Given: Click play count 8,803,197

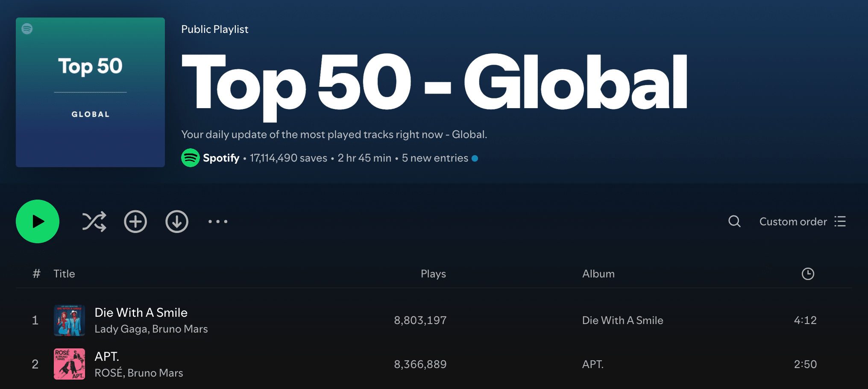Looking at the screenshot, I should tap(420, 320).
